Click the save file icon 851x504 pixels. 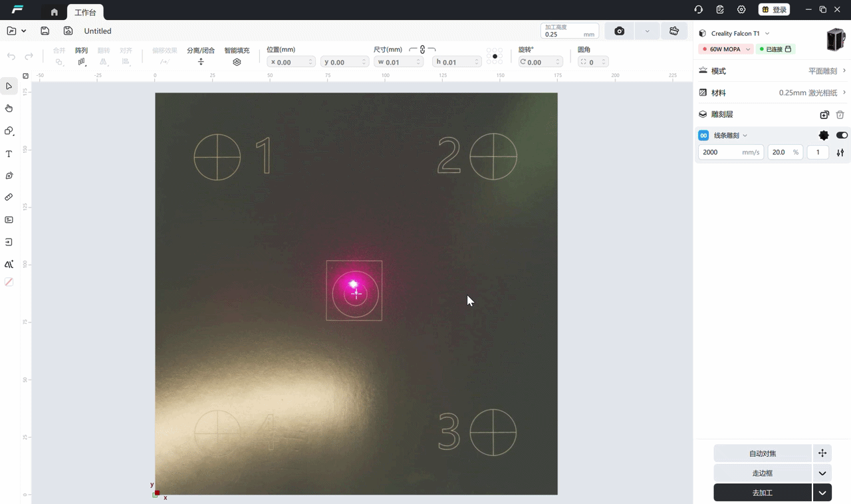point(45,31)
